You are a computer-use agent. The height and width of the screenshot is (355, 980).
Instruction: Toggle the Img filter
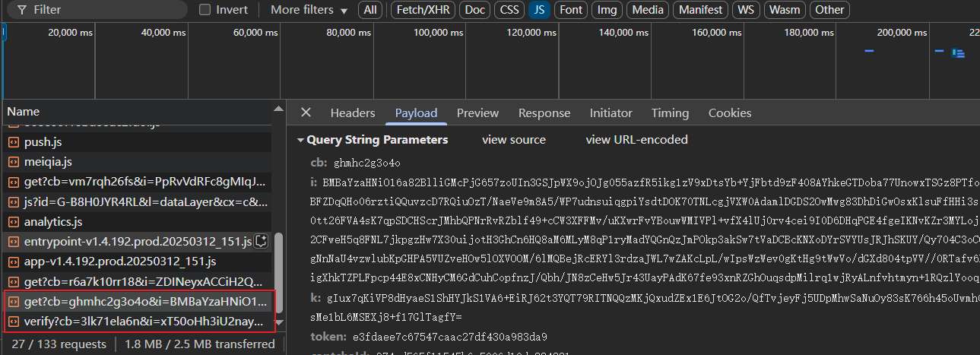pyautogui.click(x=607, y=10)
